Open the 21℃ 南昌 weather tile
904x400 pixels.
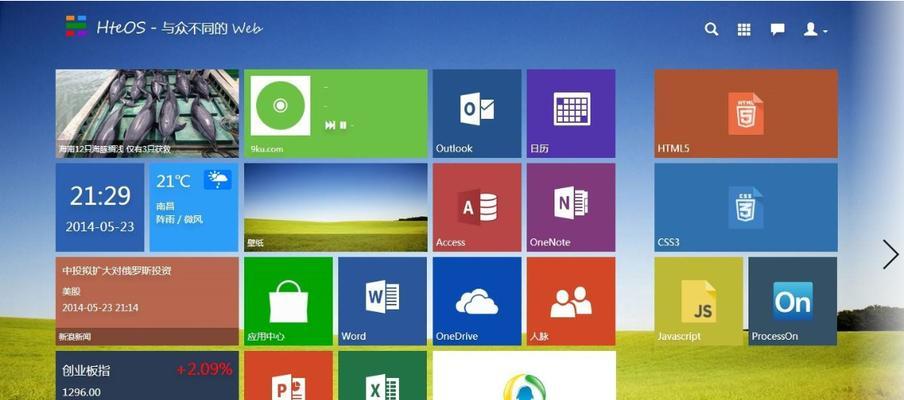click(194, 207)
